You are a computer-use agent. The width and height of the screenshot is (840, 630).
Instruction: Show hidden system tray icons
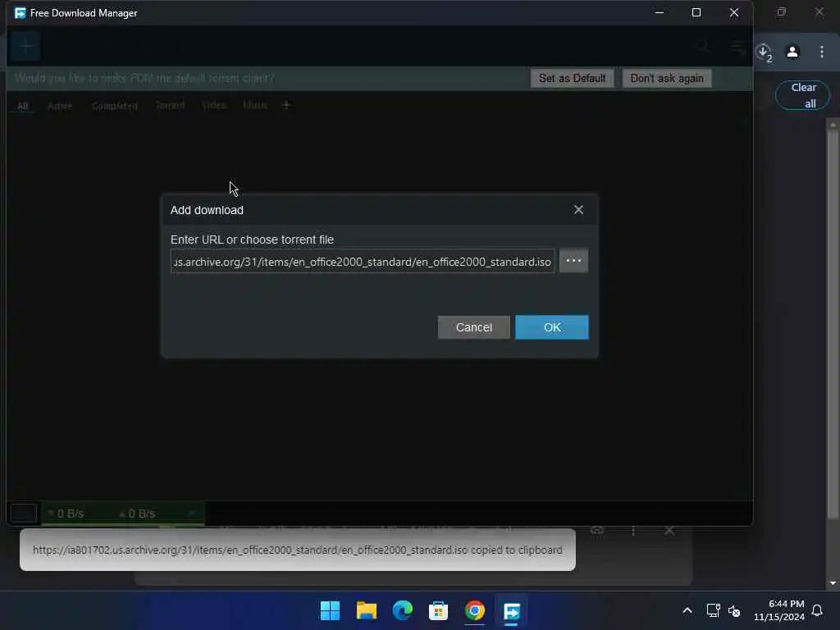pyautogui.click(x=687, y=610)
